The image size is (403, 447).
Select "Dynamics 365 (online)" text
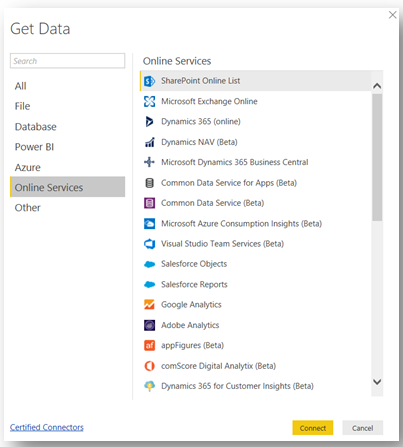tap(201, 122)
